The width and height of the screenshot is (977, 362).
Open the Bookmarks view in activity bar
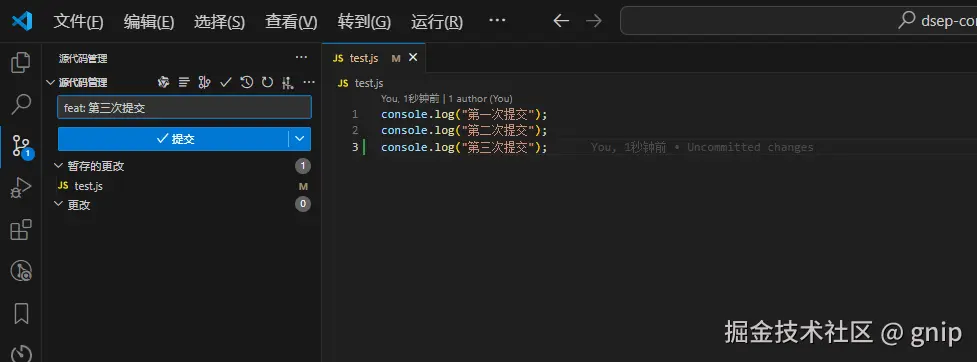(x=21, y=313)
